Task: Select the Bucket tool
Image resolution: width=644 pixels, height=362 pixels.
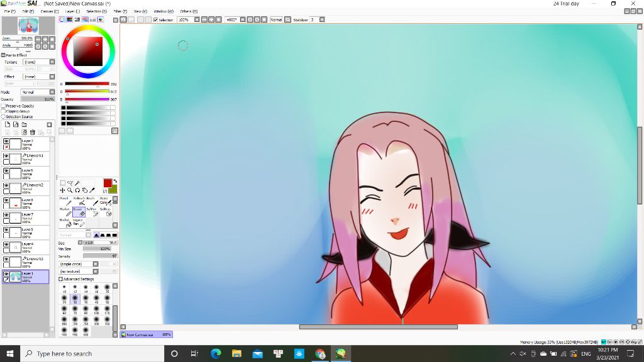Action: click(x=65, y=222)
